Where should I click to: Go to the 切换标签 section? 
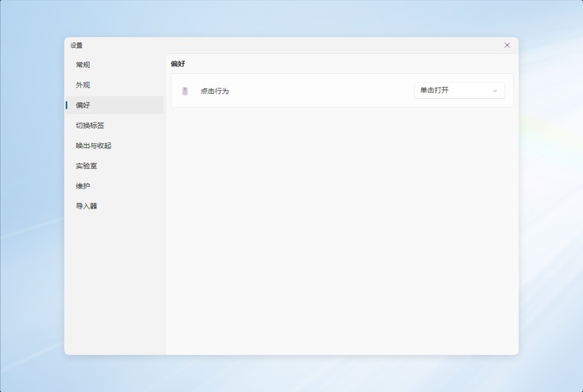coord(114,125)
